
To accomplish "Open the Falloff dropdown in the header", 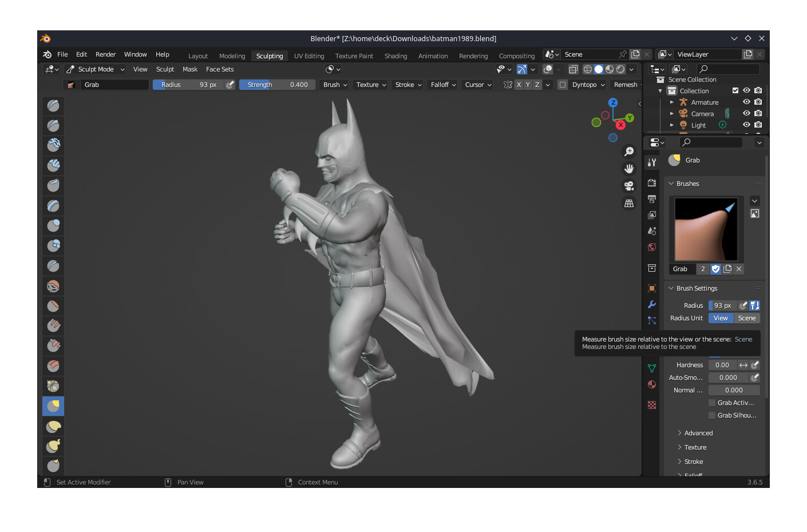I will 443,85.
